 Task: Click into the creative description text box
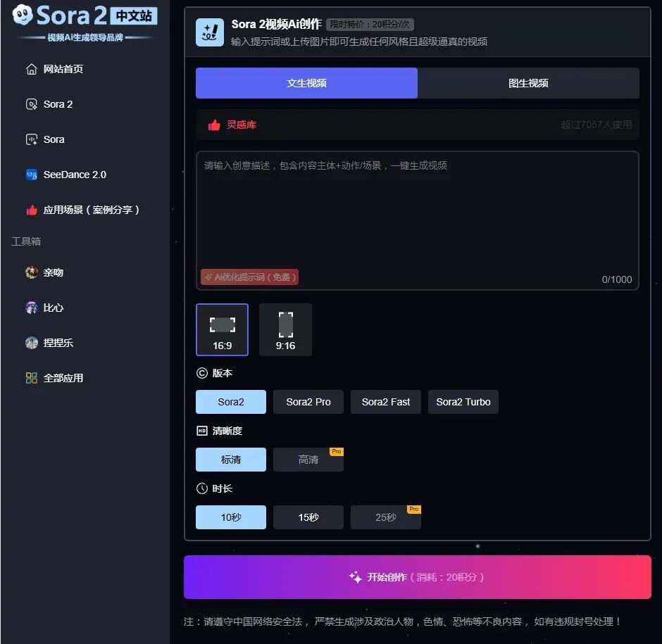(x=417, y=211)
